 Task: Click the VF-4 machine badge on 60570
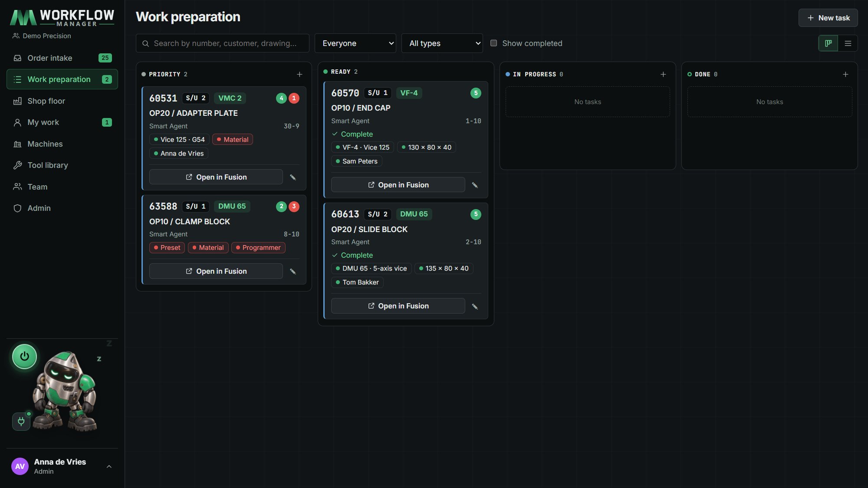pyautogui.click(x=409, y=93)
